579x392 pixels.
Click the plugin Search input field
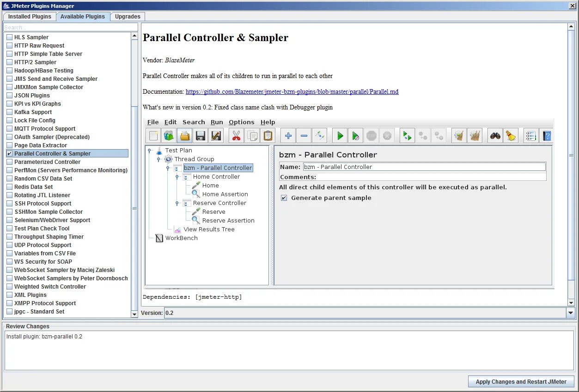coord(71,27)
